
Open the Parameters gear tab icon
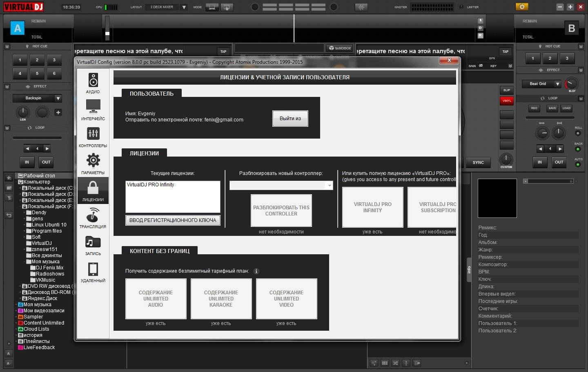point(93,160)
